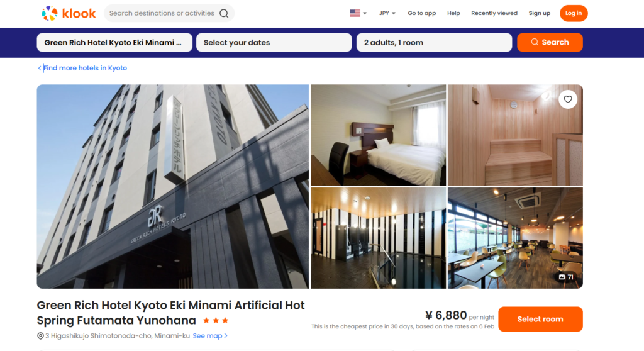Click the map pin icon beside address
This screenshot has height=351, width=644.
[40, 336]
